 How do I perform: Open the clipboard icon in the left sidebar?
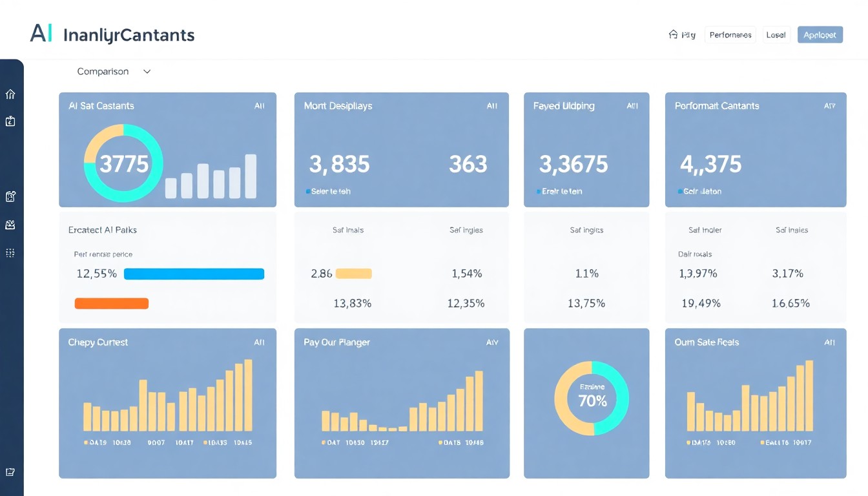pyautogui.click(x=10, y=121)
